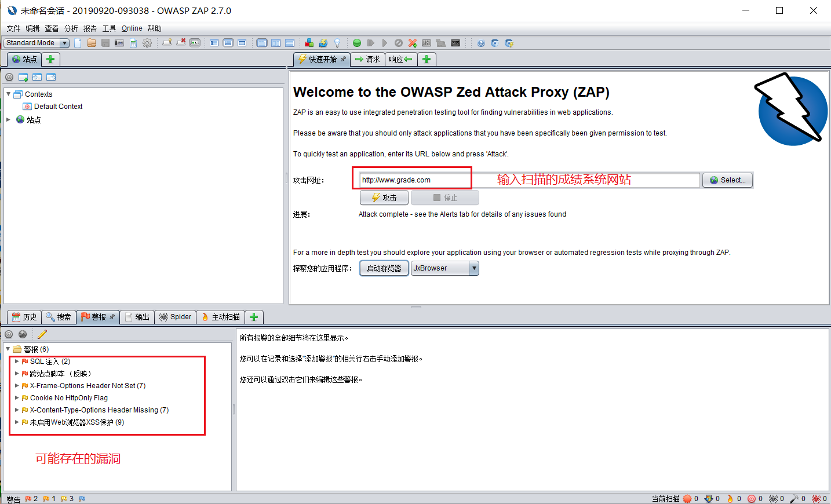Click the attack URL input field

(529, 180)
